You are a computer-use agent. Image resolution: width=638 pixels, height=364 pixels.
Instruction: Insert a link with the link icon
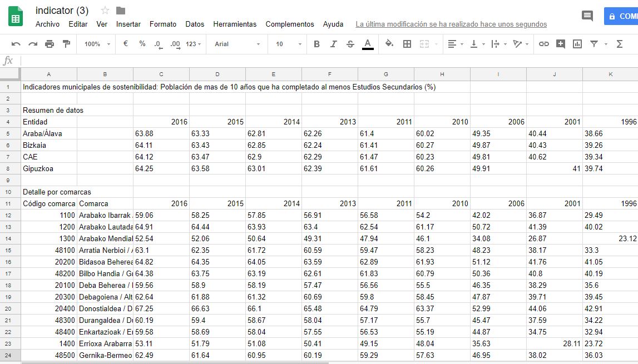point(543,44)
